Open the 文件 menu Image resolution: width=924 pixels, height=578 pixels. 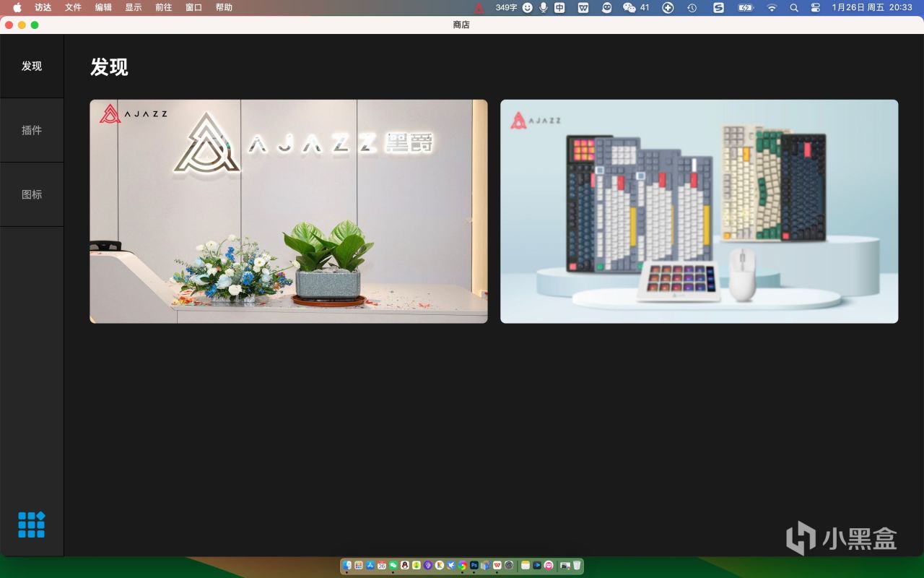pyautogui.click(x=73, y=7)
